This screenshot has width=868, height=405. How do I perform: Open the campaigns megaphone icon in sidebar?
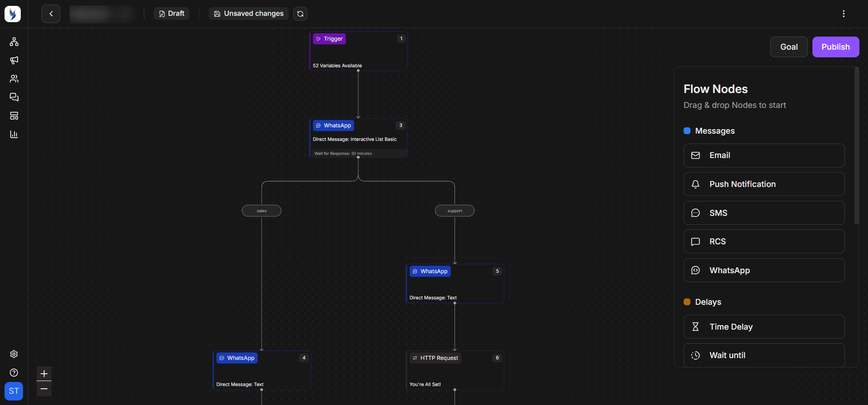(14, 61)
